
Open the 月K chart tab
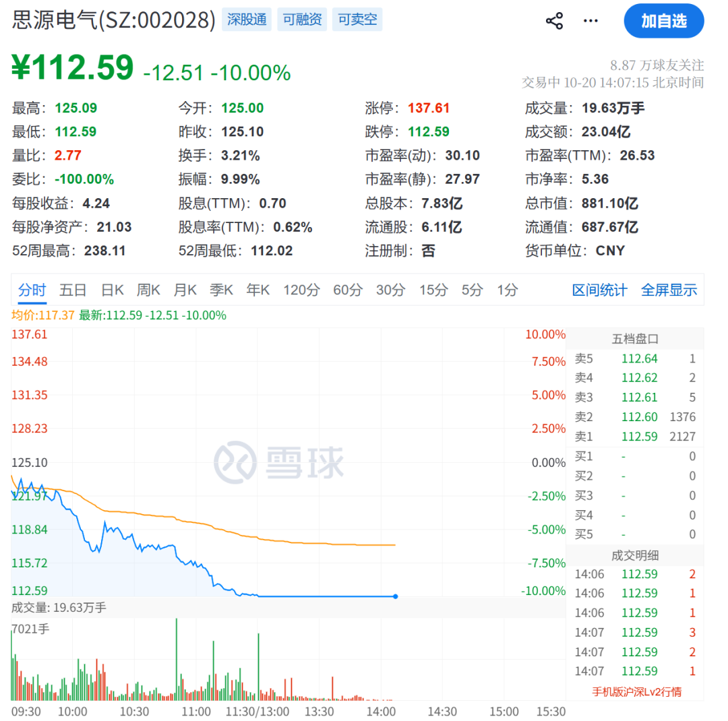pos(185,290)
